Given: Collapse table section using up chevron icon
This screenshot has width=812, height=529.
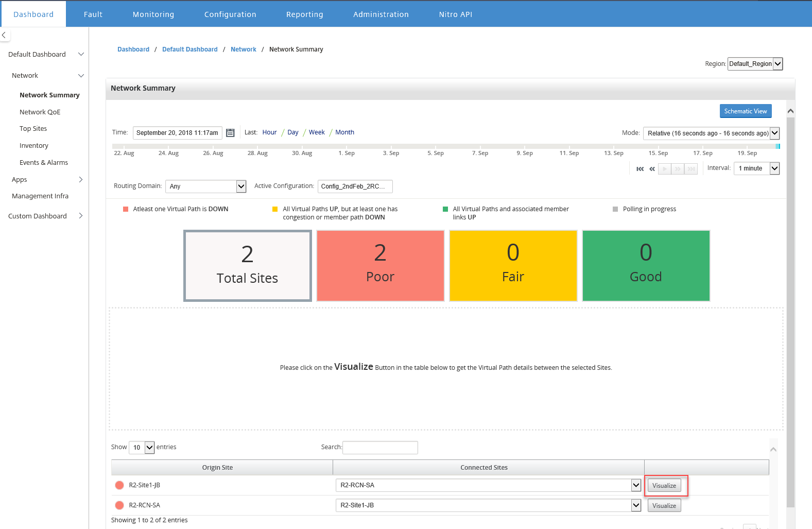Looking at the screenshot, I should [x=773, y=450].
